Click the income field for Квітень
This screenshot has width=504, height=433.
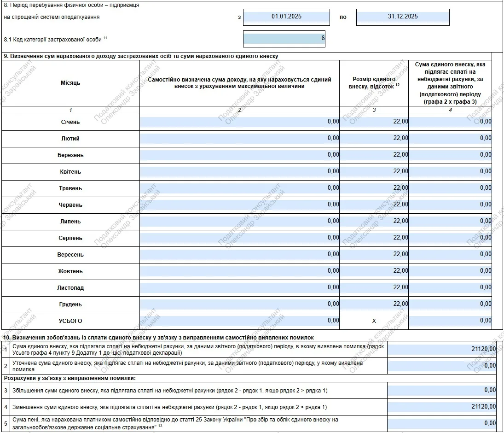[x=239, y=172]
